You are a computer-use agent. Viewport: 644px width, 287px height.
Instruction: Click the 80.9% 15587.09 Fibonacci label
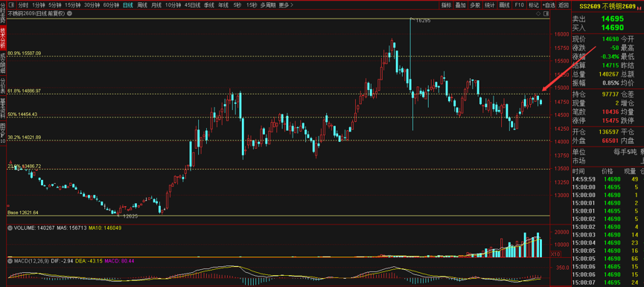click(x=25, y=54)
